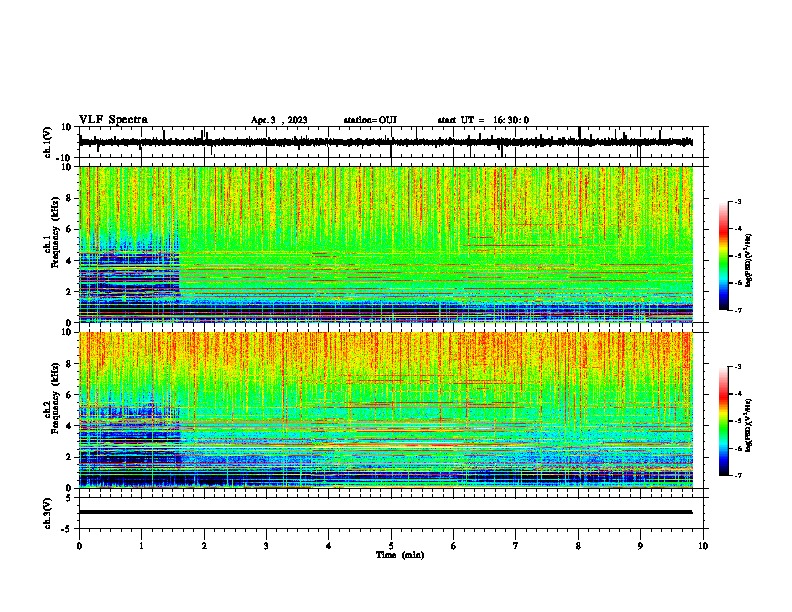Image resolution: width=792 pixels, height=612 pixels.
Task: Click the "-7" label on the ch.2 color bar
Action: click(737, 475)
